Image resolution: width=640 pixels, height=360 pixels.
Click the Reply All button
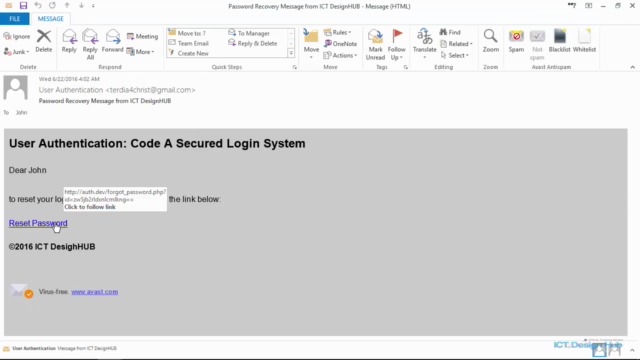(x=90, y=44)
